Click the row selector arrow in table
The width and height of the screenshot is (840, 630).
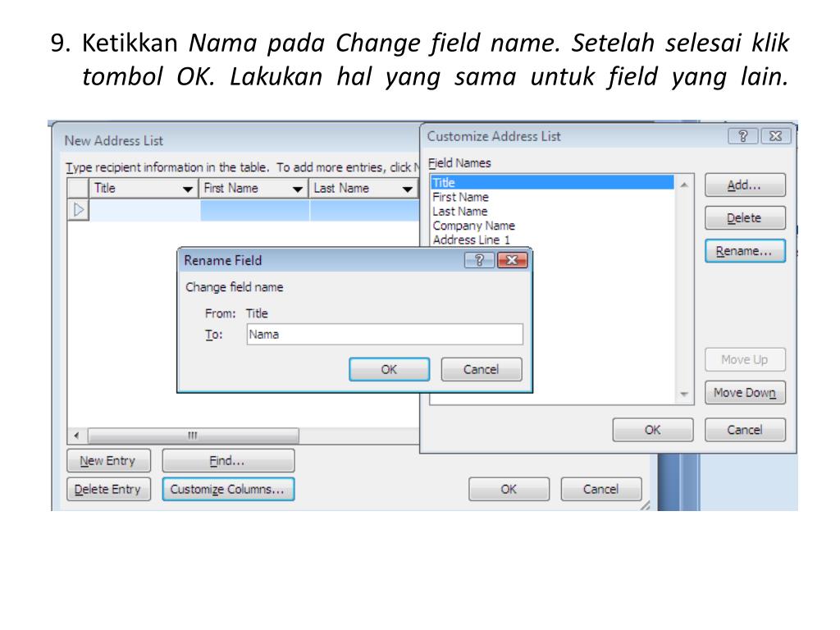point(79,209)
